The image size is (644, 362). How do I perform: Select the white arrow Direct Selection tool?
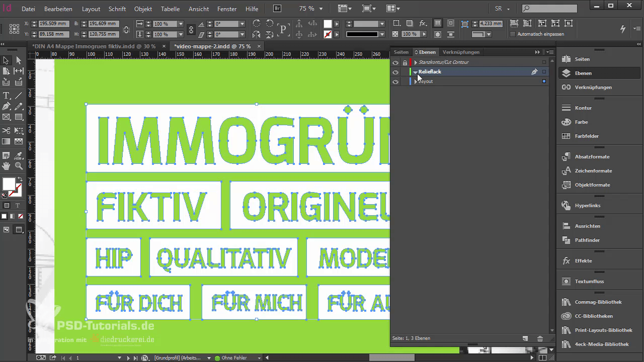(19, 60)
